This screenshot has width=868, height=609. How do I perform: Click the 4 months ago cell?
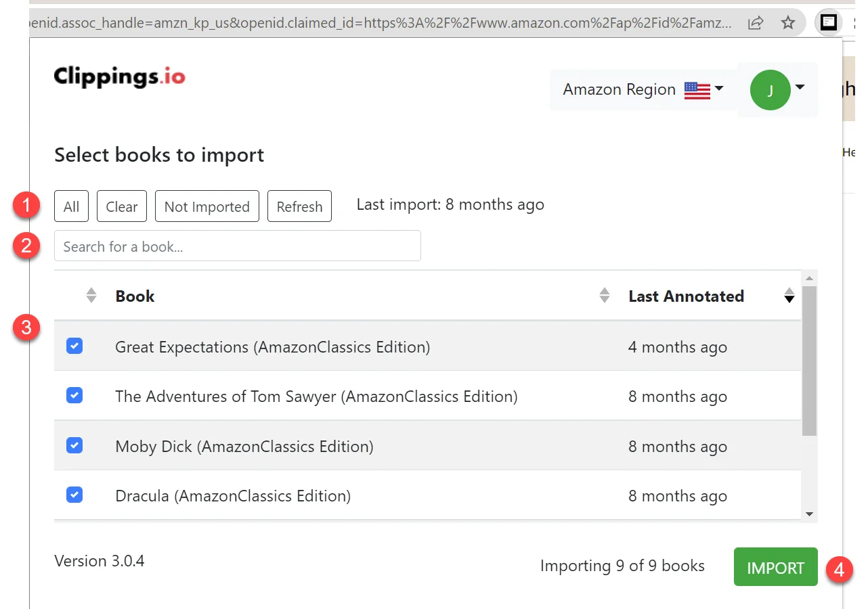[678, 347]
